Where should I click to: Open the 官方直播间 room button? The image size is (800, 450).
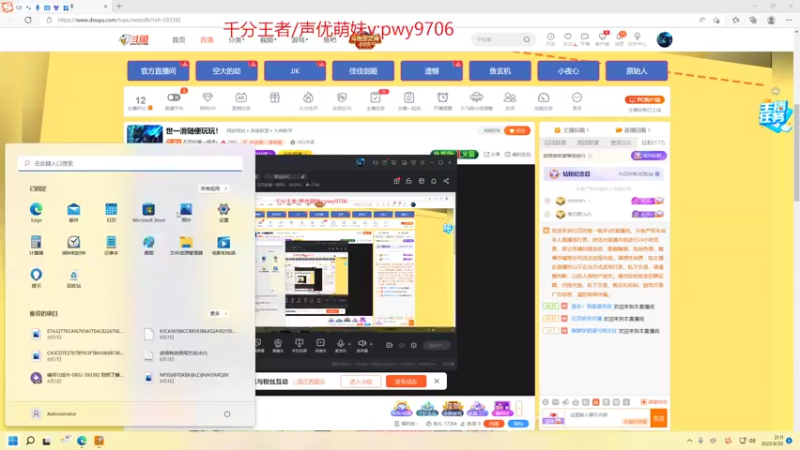[x=158, y=71]
